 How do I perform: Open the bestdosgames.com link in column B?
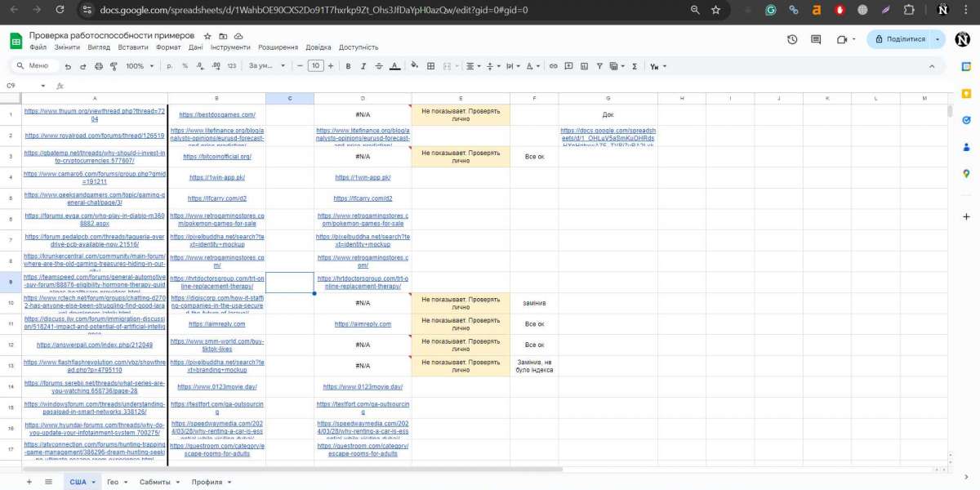pos(216,115)
